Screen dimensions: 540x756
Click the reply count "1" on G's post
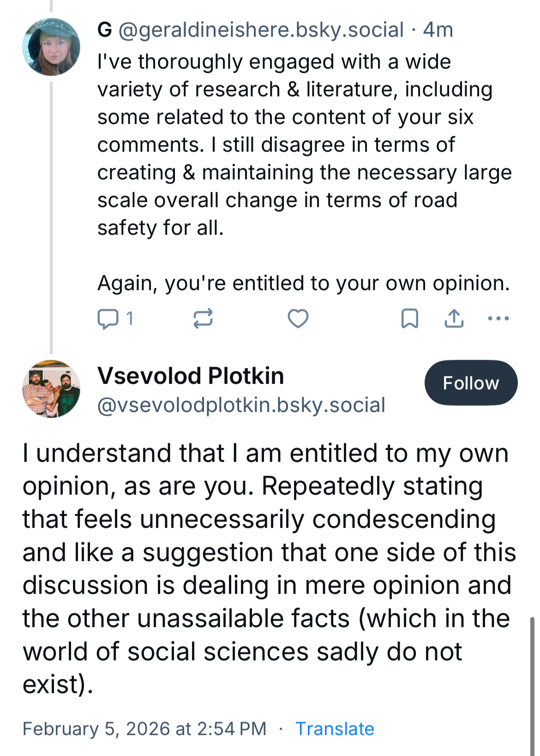[x=130, y=318]
